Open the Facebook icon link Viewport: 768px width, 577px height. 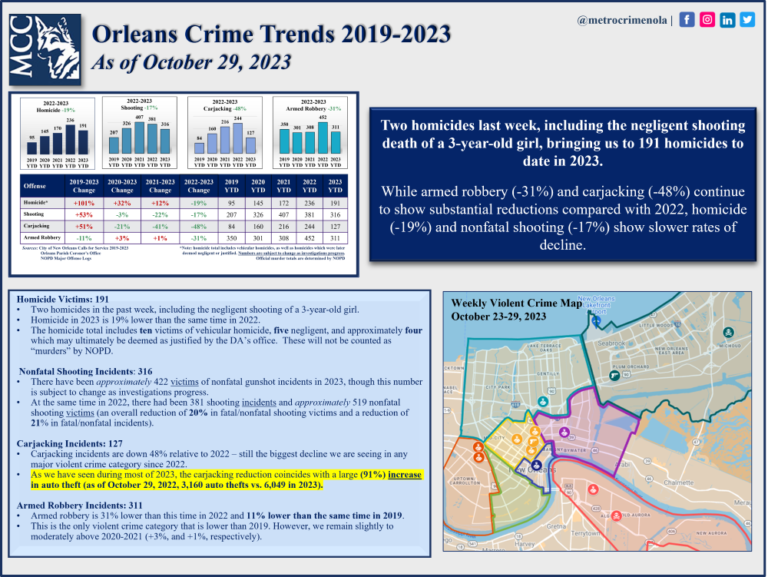tap(687, 19)
